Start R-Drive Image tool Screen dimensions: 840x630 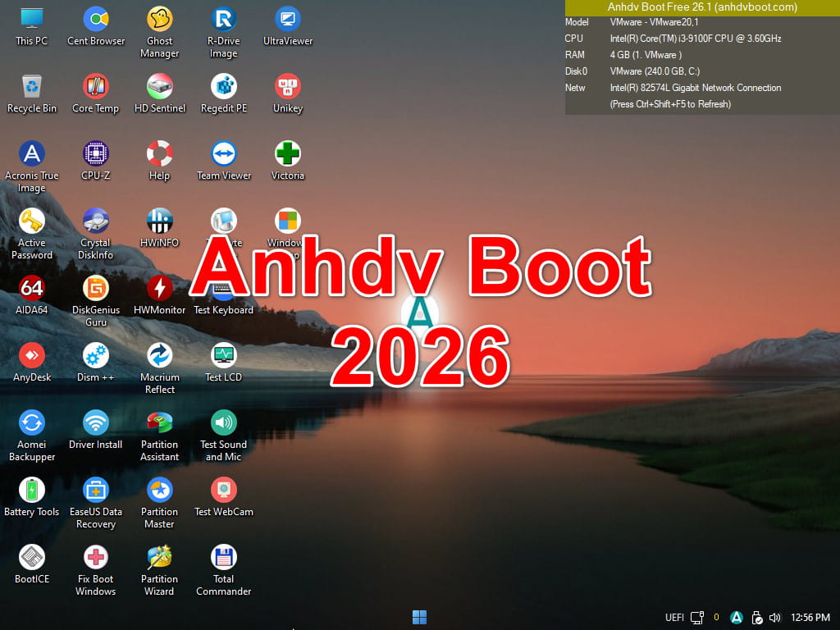[223, 32]
